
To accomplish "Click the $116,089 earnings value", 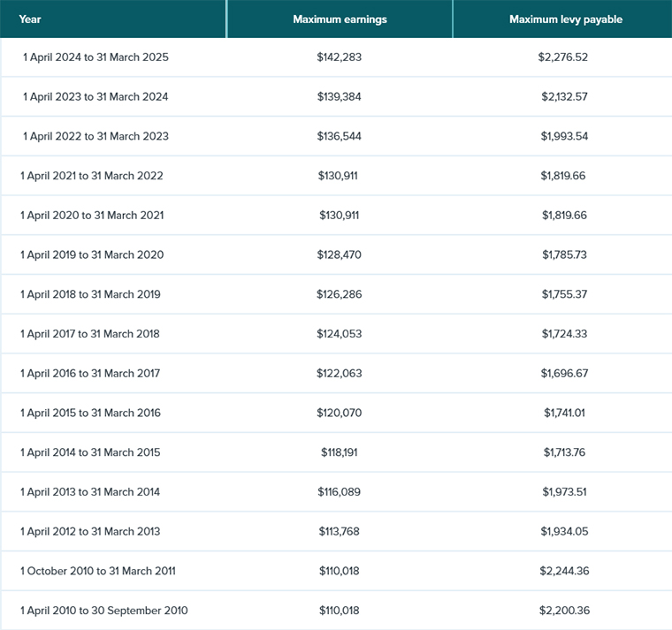I will (340, 492).
